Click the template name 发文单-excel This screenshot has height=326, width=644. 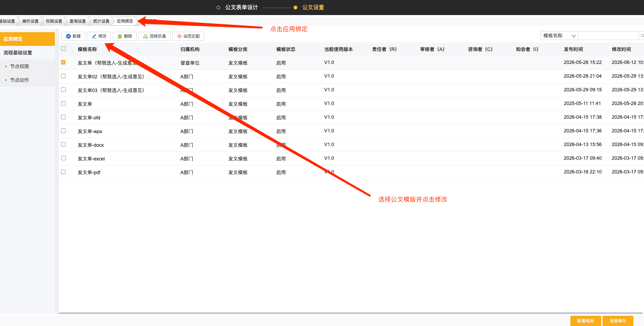point(91,159)
